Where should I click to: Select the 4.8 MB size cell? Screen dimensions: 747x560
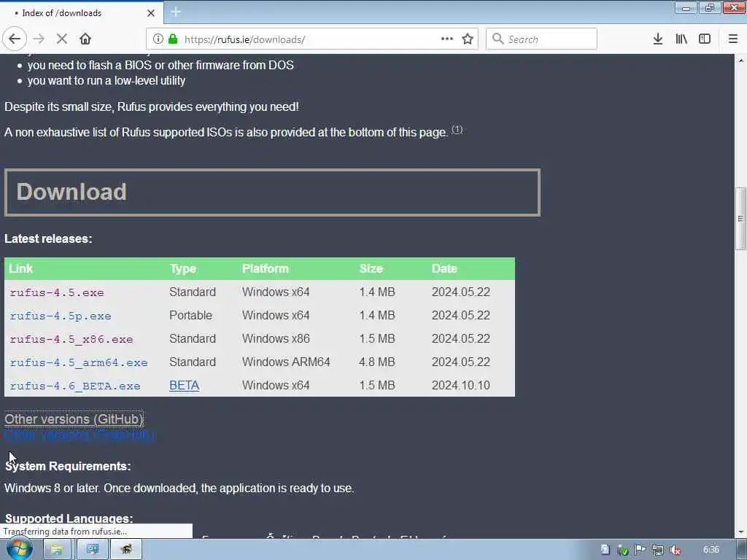pos(377,362)
